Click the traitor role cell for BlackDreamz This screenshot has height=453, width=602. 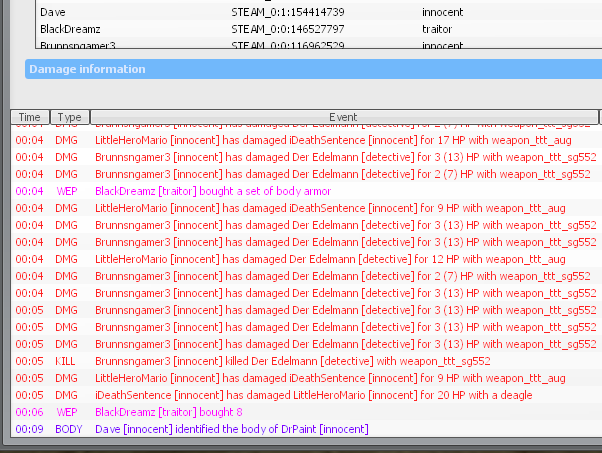(x=438, y=29)
